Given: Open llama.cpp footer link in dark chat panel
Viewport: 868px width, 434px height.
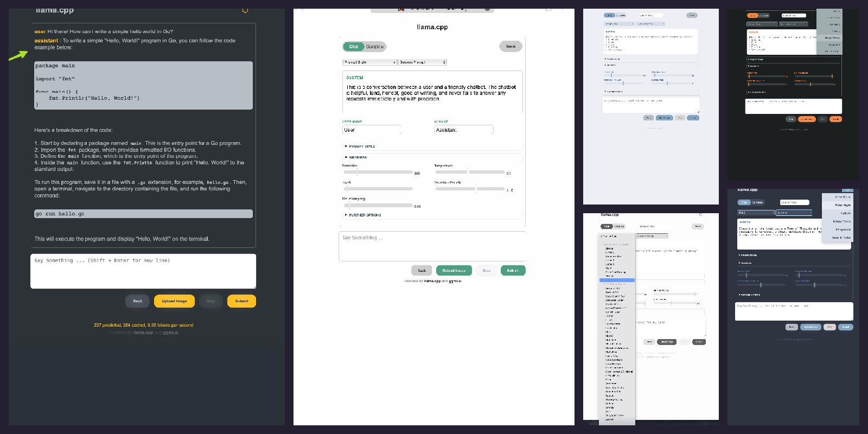Looking at the screenshot, I should point(143,333).
